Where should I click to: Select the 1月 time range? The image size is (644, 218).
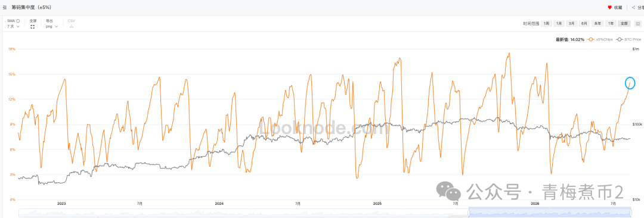click(559, 23)
